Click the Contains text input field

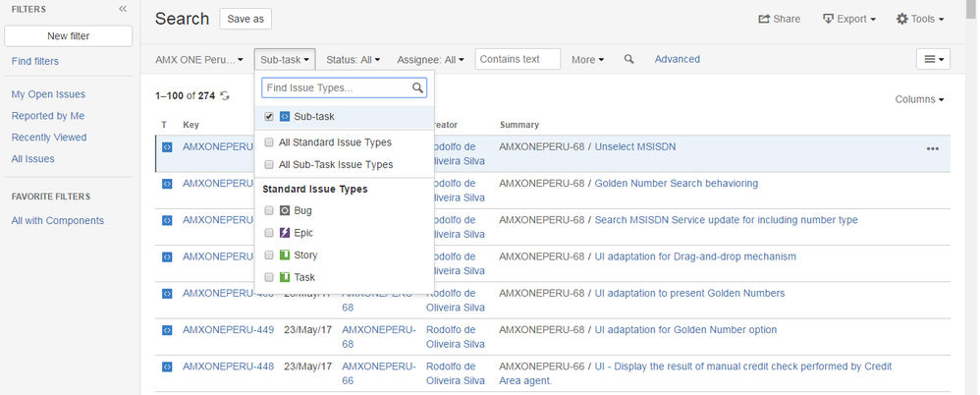click(x=517, y=59)
